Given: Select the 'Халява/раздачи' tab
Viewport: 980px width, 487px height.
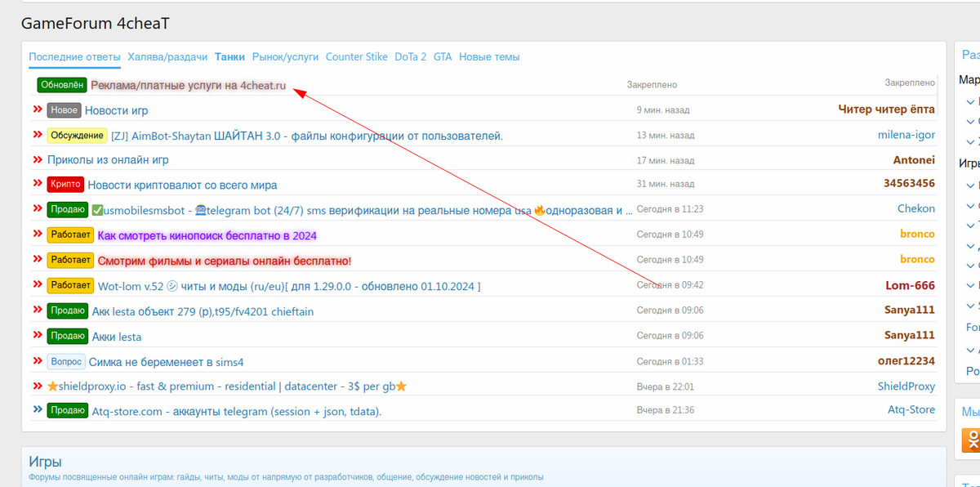Looking at the screenshot, I should (x=167, y=56).
